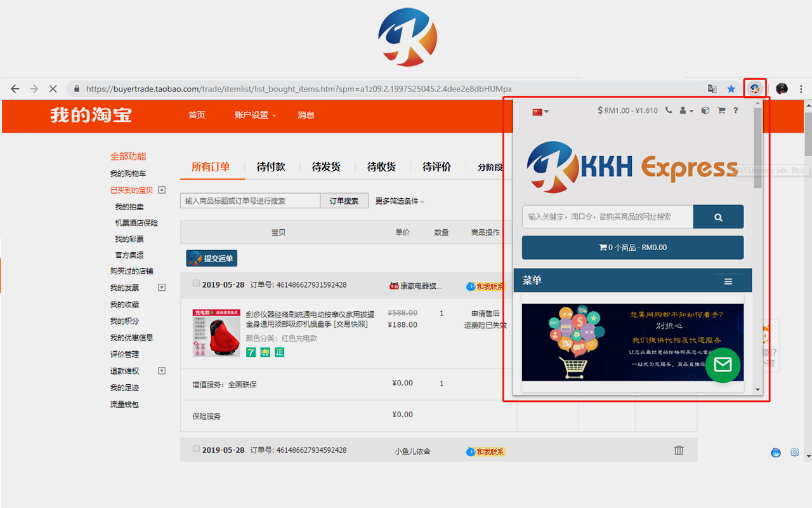Click the popup scrollbar down arrow
Screen dimensions: 812x508
pos(757,389)
